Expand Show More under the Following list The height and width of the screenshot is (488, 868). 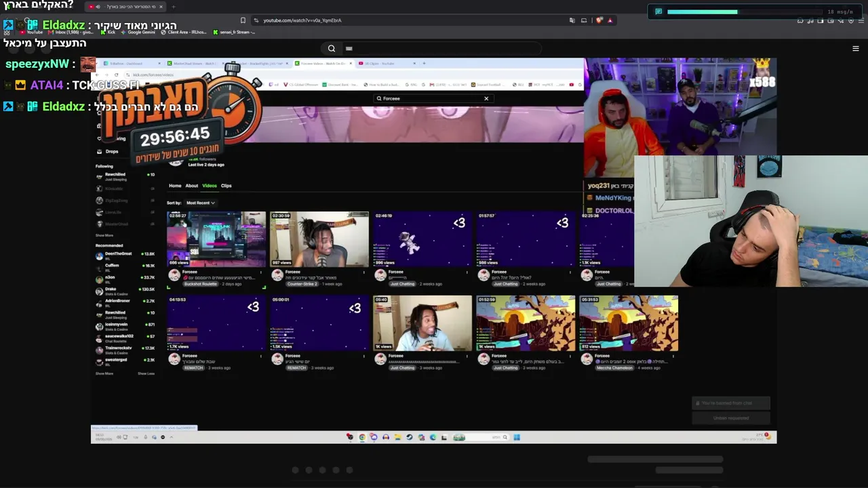pos(104,235)
